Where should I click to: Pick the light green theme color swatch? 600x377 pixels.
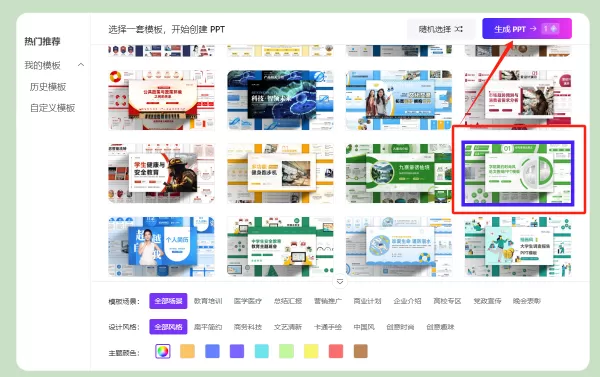point(287,351)
